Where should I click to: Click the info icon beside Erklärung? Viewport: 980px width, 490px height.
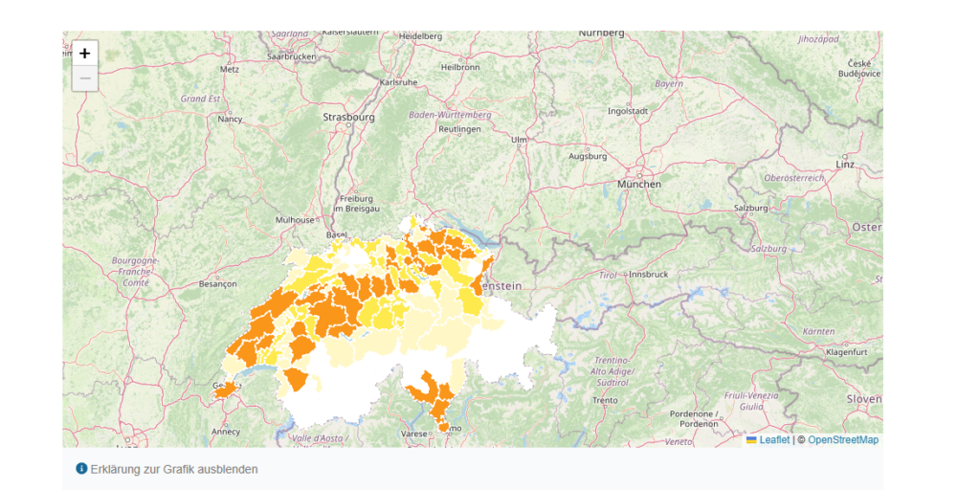[81, 469]
